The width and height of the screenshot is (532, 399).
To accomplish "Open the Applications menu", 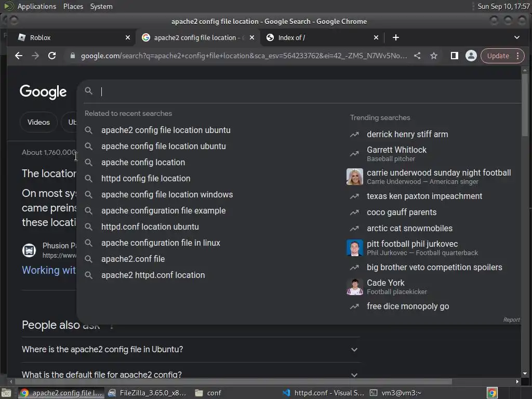I will point(37,6).
